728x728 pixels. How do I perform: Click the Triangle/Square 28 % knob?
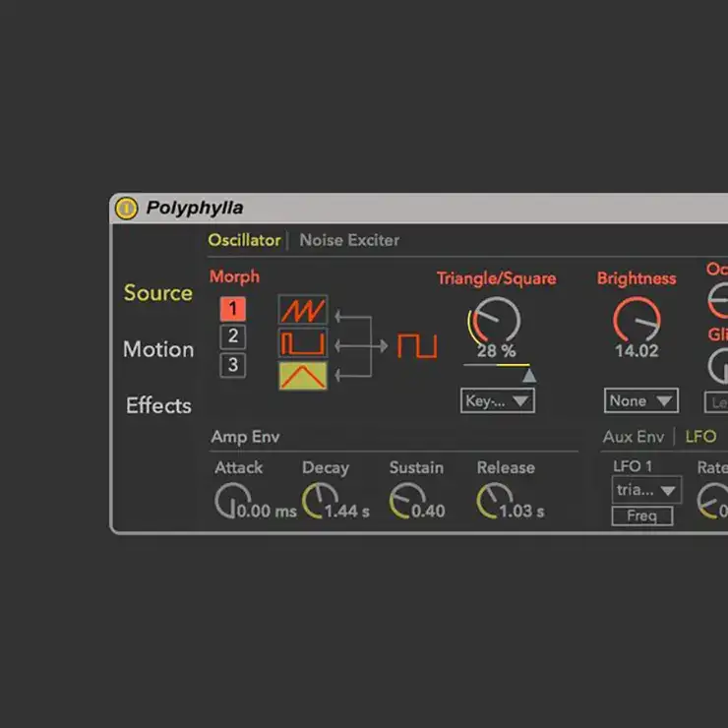click(x=496, y=321)
